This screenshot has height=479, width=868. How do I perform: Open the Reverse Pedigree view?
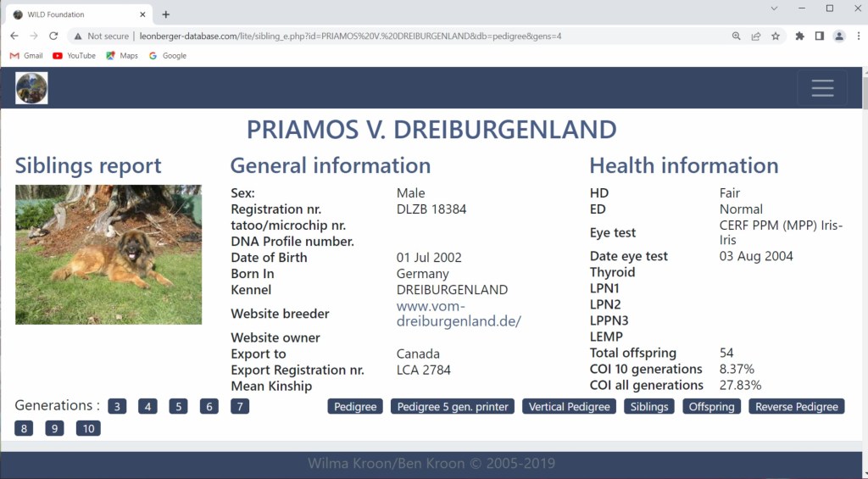coord(797,406)
